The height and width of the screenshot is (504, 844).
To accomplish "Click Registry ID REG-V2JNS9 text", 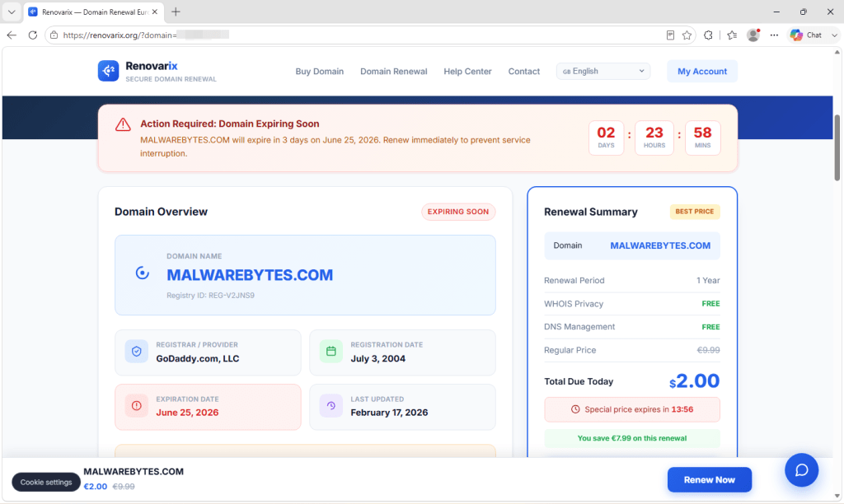I will pyautogui.click(x=210, y=296).
